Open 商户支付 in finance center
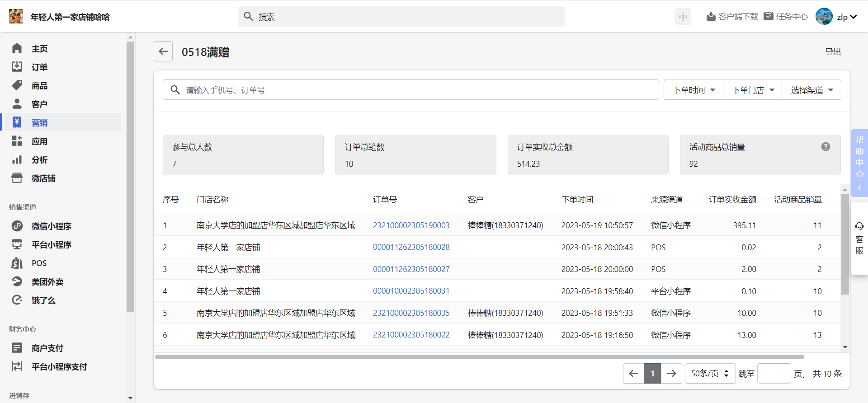Image resolution: width=868 pixels, height=403 pixels. tap(47, 348)
